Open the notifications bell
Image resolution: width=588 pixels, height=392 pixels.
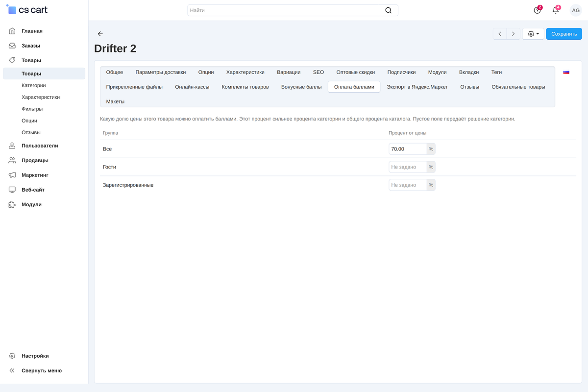556,10
